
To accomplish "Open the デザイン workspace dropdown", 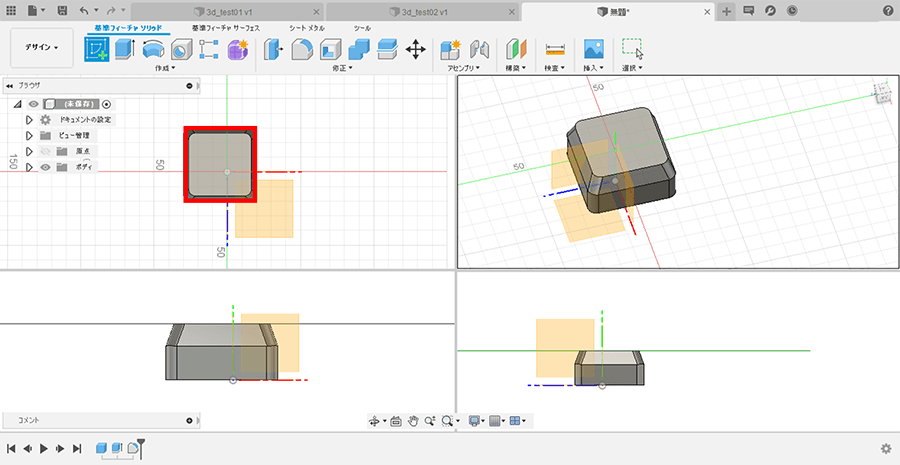I will (x=42, y=47).
